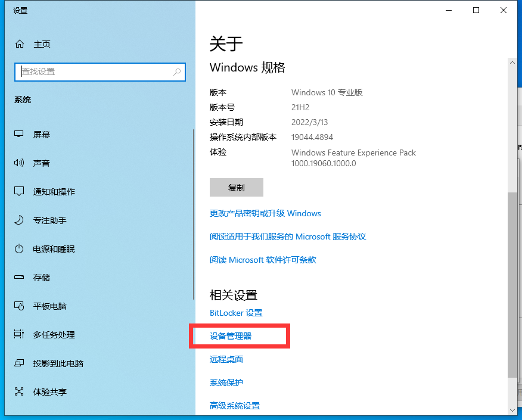Click Windows Feature Experience Pack text
The image size is (522, 420).
[353, 153]
